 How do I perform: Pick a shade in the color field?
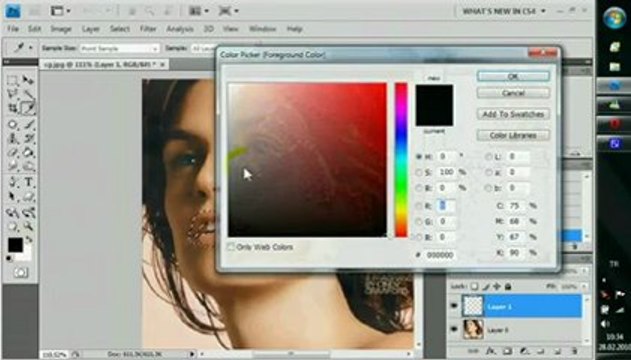(307, 160)
